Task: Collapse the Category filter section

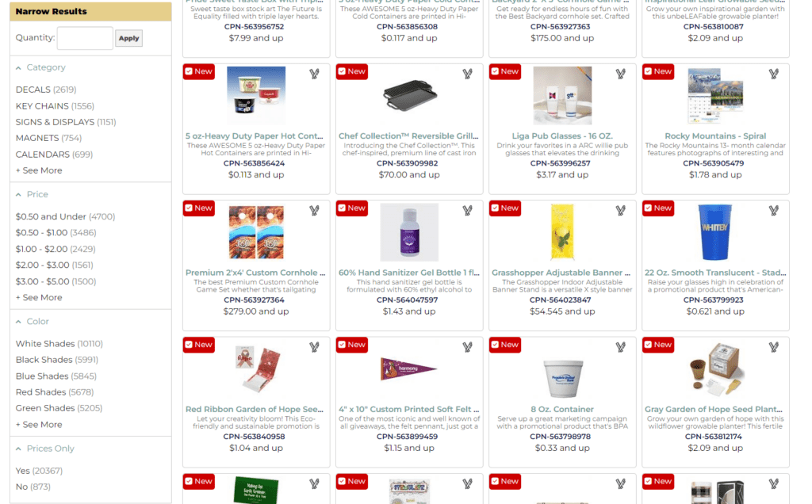Action: click(x=19, y=68)
